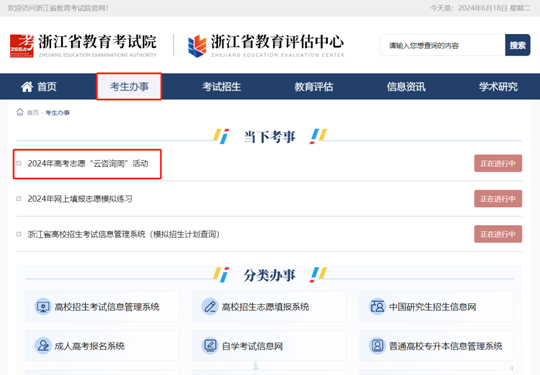Click the person icon for 成人高考报名系统
This screenshot has height=375, width=540.
[x=43, y=345]
